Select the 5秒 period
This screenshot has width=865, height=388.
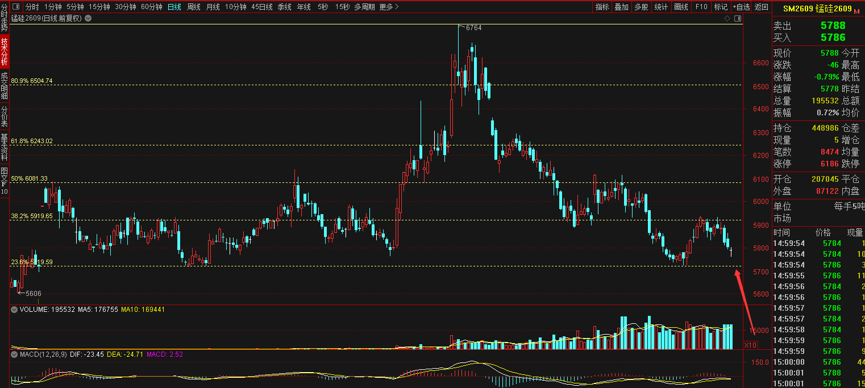(x=323, y=7)
